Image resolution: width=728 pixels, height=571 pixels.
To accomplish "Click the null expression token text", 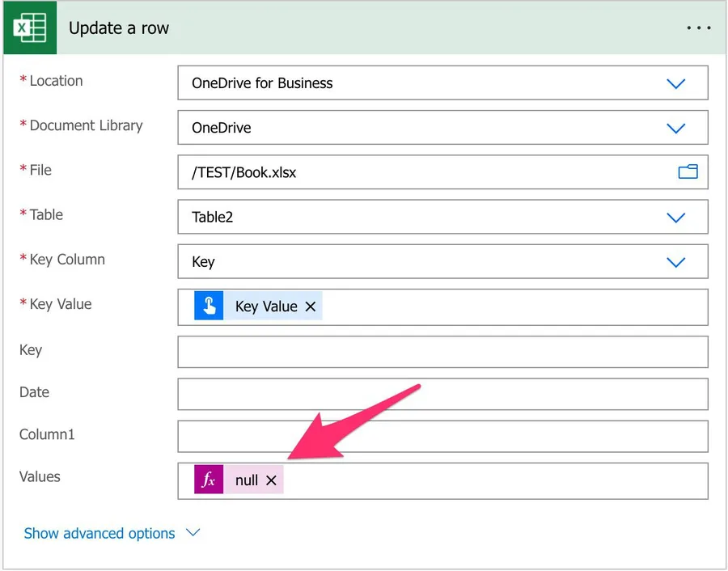I will click(246, 480).
